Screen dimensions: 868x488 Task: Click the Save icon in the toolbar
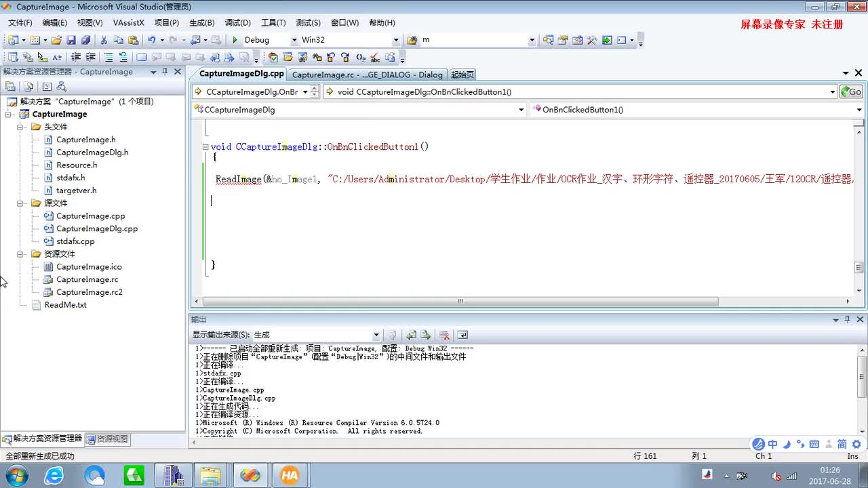click(x=71, y=40)
